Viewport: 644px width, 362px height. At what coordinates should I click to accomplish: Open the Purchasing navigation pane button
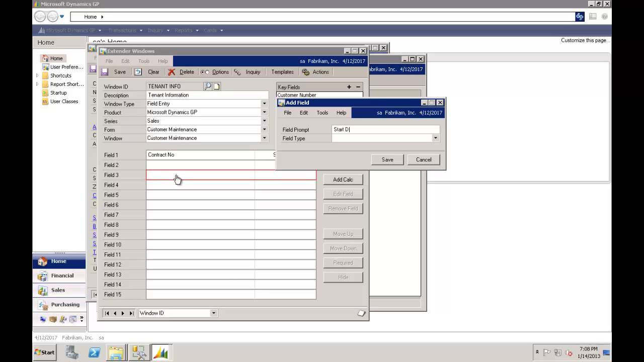click(59, 305)
